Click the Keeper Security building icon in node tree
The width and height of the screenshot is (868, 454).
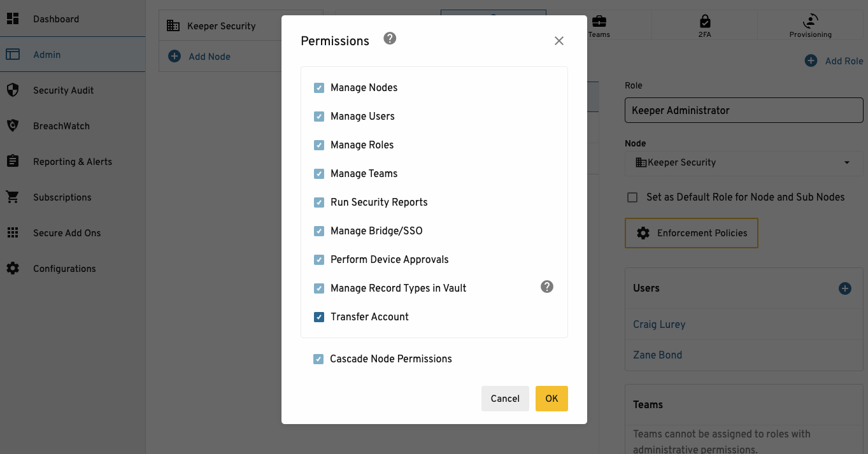[x=173, y=26]
